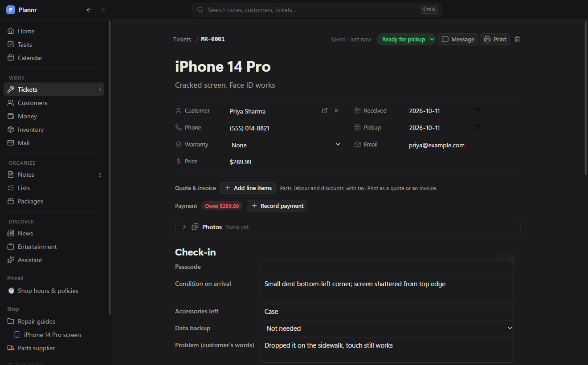Open the Money section

(x=54, y=116)
